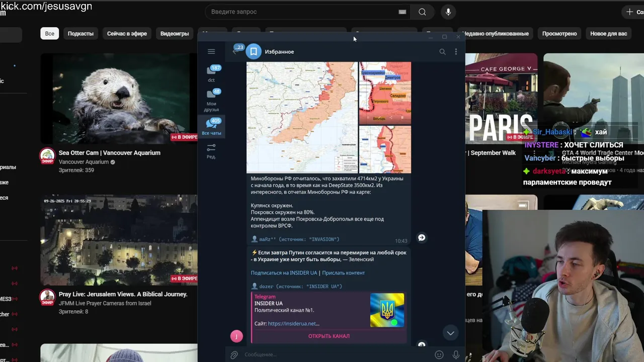Viewport: 644px width, 362px height.
Task: Open the Pray Live Jerusalem thumbnail
Action: click(x=119, y=239)
